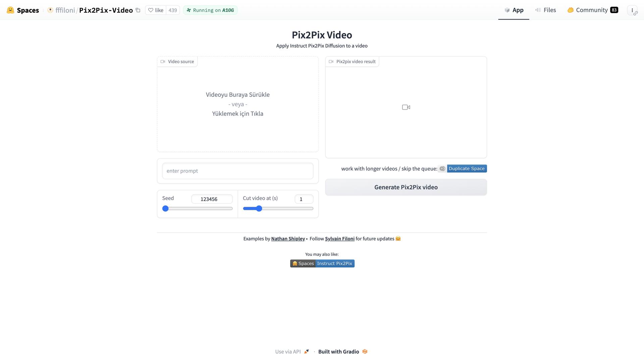Viewport: 644px width, 362px height.
Task: Click the Community tab's 83 badge
Action: (614, 10)
